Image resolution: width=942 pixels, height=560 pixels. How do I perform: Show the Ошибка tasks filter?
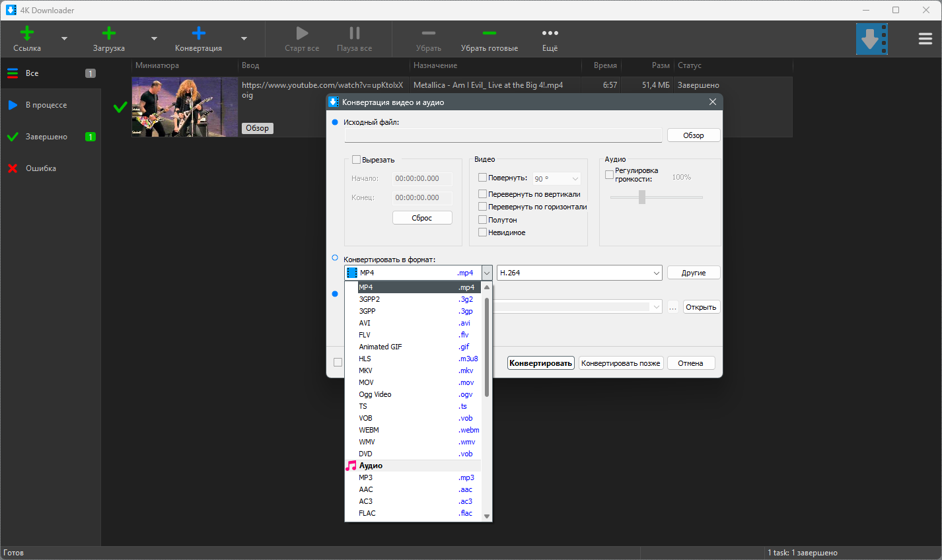pos(50,168)
